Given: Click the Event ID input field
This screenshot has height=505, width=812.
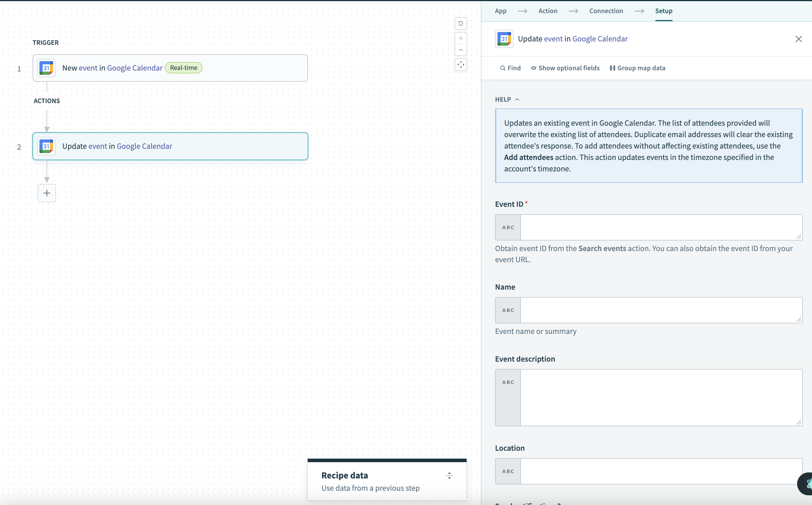Looking at the screenshot, I should 661,227.
